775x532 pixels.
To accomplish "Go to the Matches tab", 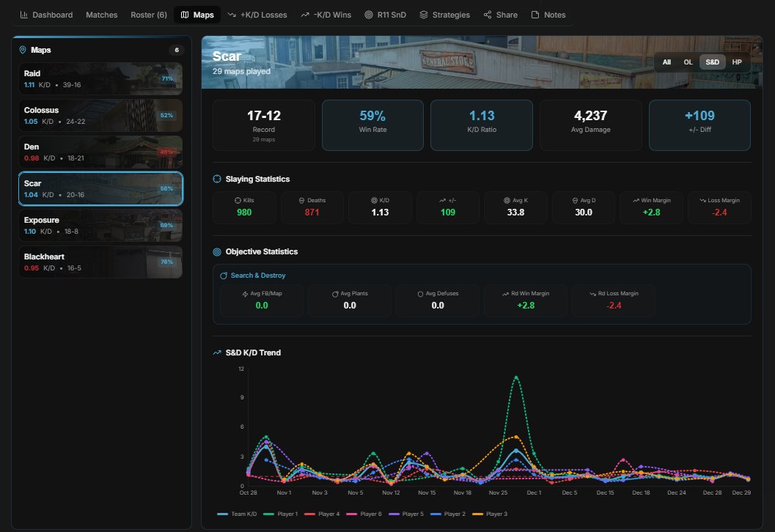I will coord(101,14).
